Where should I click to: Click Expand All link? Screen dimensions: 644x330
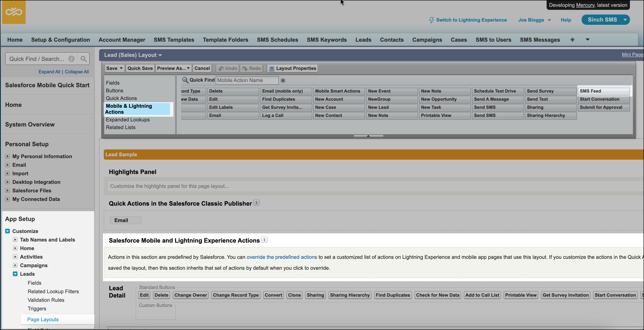click(49, 72)
